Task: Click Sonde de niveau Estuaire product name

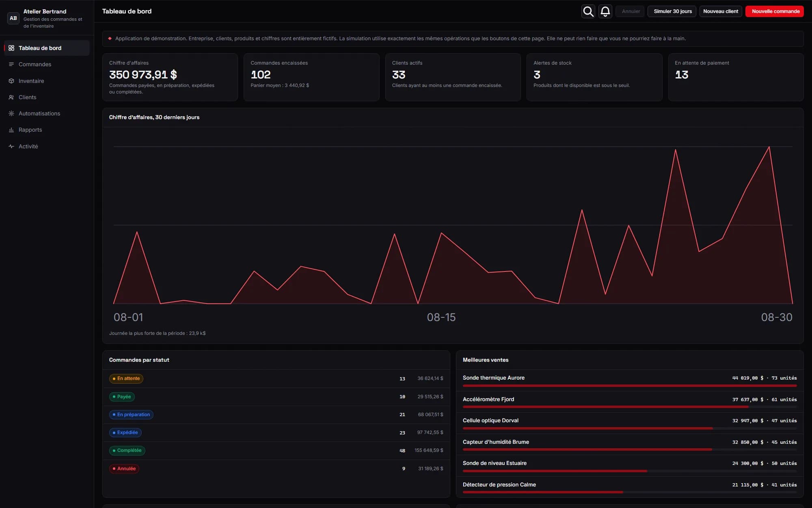Action: click(495, 463)
